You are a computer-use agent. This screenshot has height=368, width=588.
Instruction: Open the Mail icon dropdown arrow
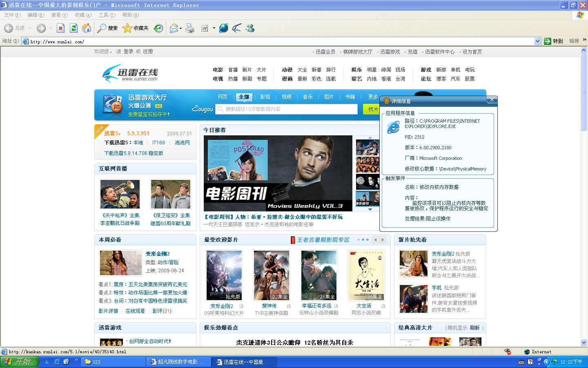tap(181, 28)
